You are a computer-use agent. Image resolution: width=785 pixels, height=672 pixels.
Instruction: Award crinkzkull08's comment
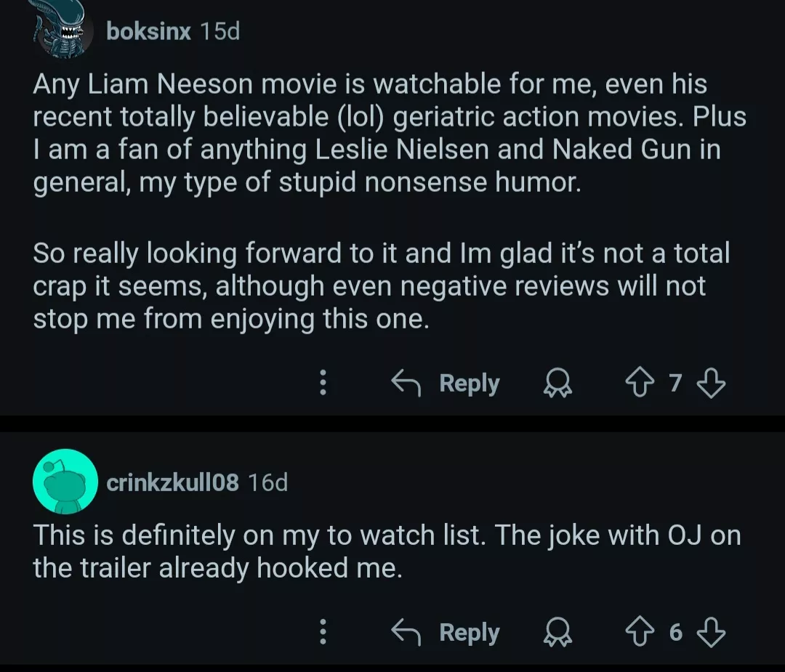coord(558,633)
